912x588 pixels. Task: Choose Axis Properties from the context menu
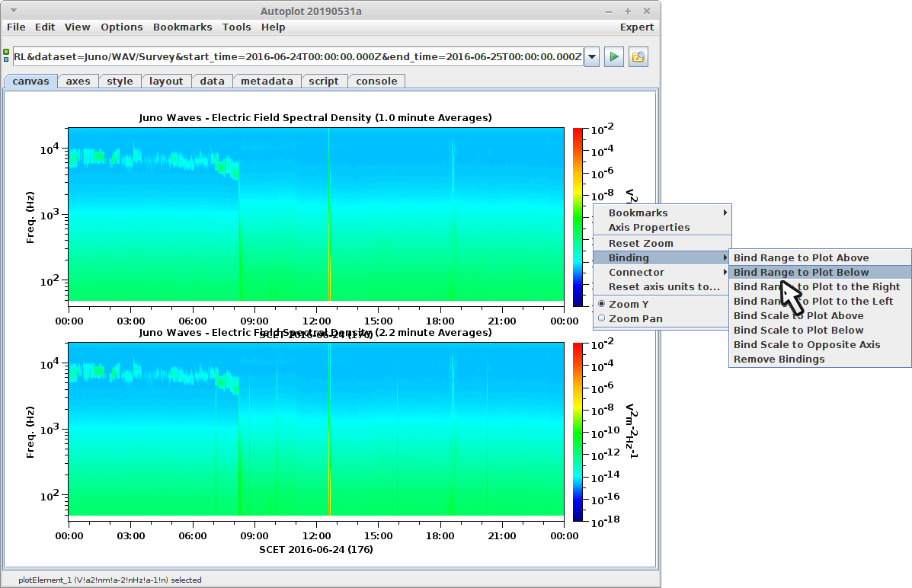(x=662, y=228)
